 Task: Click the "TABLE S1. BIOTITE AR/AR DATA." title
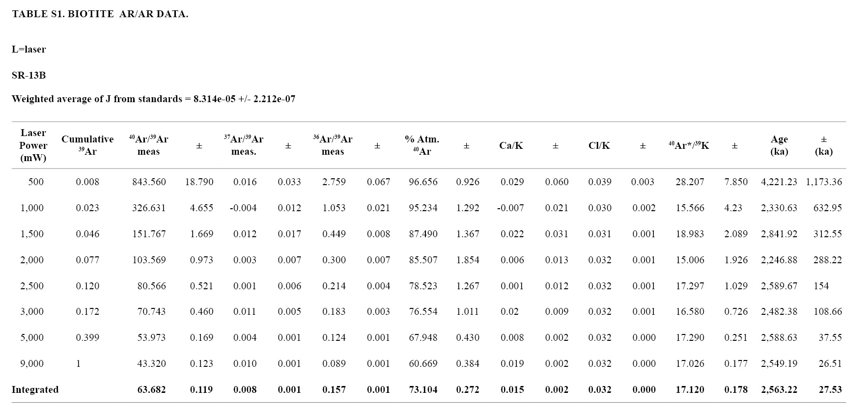click(x=100, y=14)
